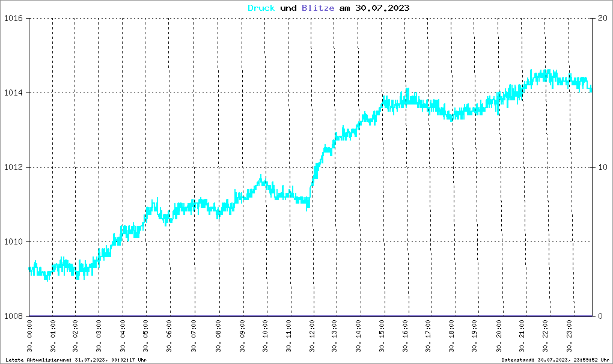
Task: Click the time label "30. 09:00"
Action: 242,336
